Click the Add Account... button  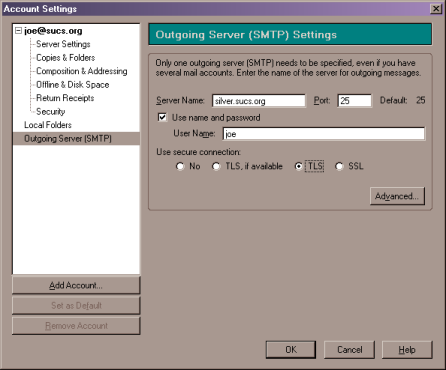point(76,285)
